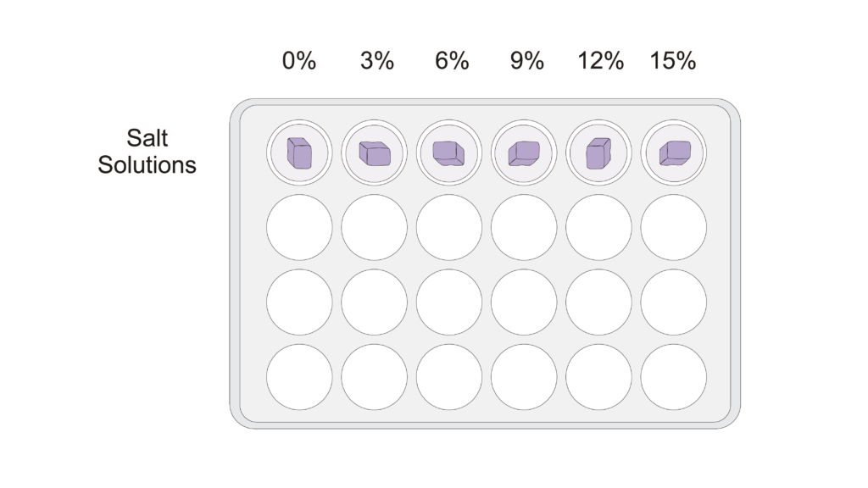Select the bottom-row empty well under 9%
The image size is (868, 488).
pyautogui.click(x=524, y=377)
